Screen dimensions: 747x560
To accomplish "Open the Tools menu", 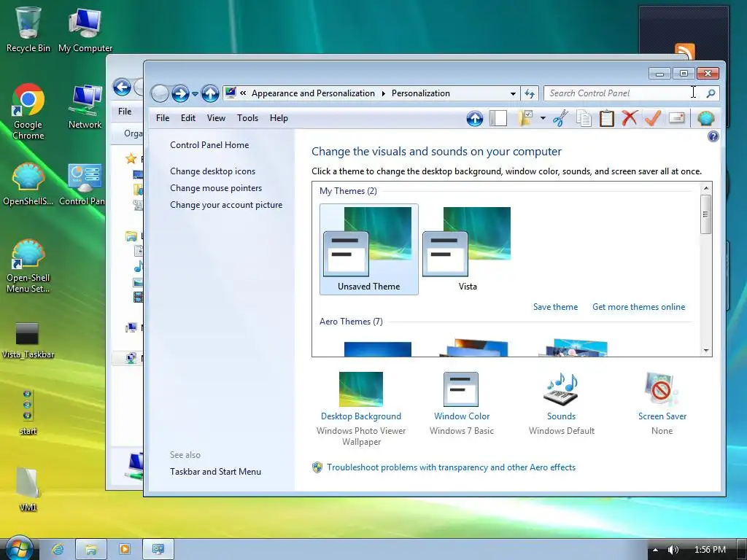I will (248, 118).
